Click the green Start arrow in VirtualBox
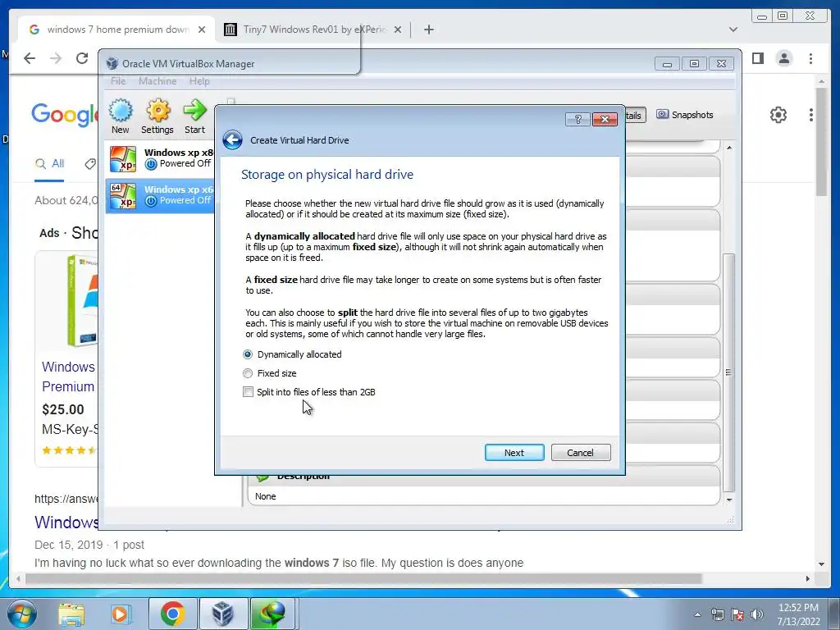The height and width of the screenshot is (630, 840). (x=194, y=116)
